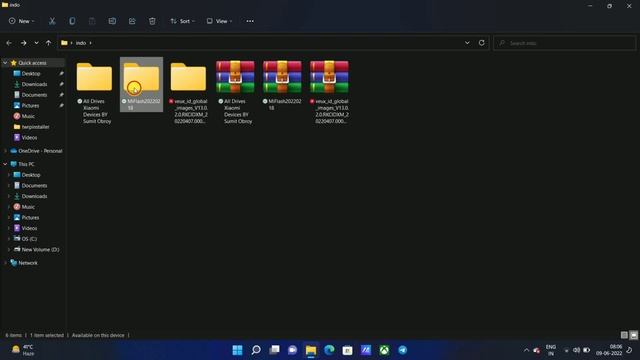Open Microsoft Store from taskbar
This screenshot has height=360, width=640.
click(x=347, y=350)
